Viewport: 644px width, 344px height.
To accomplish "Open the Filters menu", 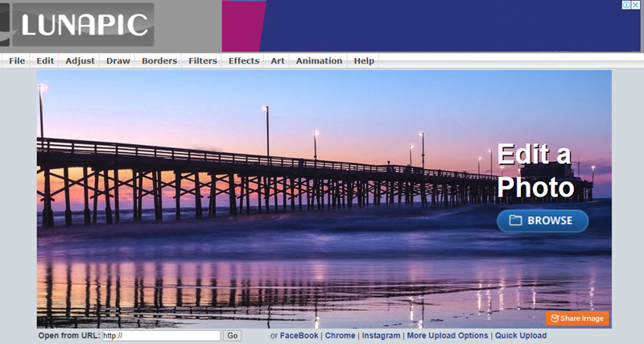I will (x=203, y=61).
